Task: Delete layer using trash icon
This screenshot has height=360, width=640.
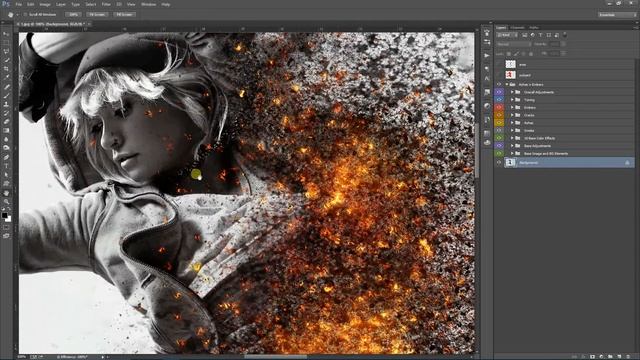Action: click(629, 356)
